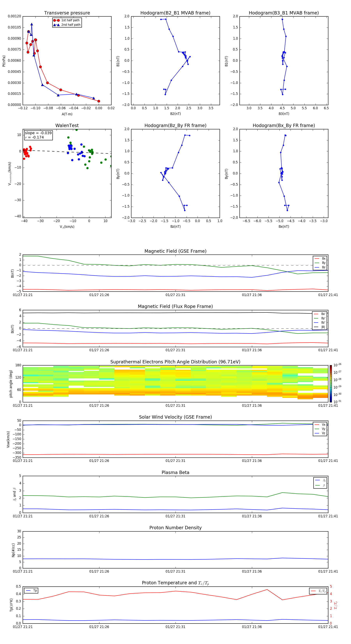Click the 'Plasma Beta' panel title

point(175,472)
